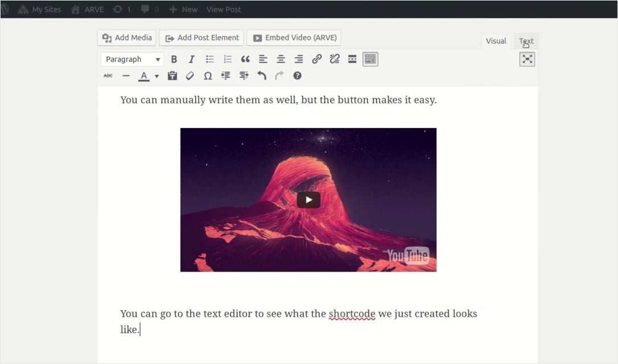This screenshot has width=618, height=364.
Task: Click the Embed Video (ARVE) button
Action: [x=294, y=38]
